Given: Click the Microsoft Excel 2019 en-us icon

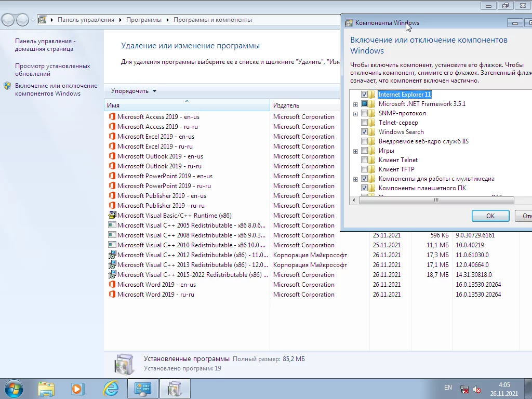Looking at the screenshot, I should [x=112, y=137].
